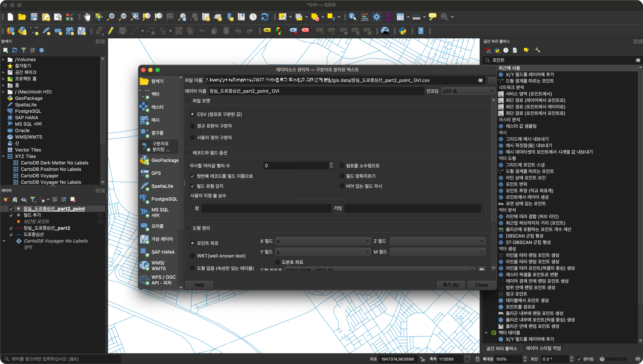Click the Zoom In magnifier tool

coord(111,17)
